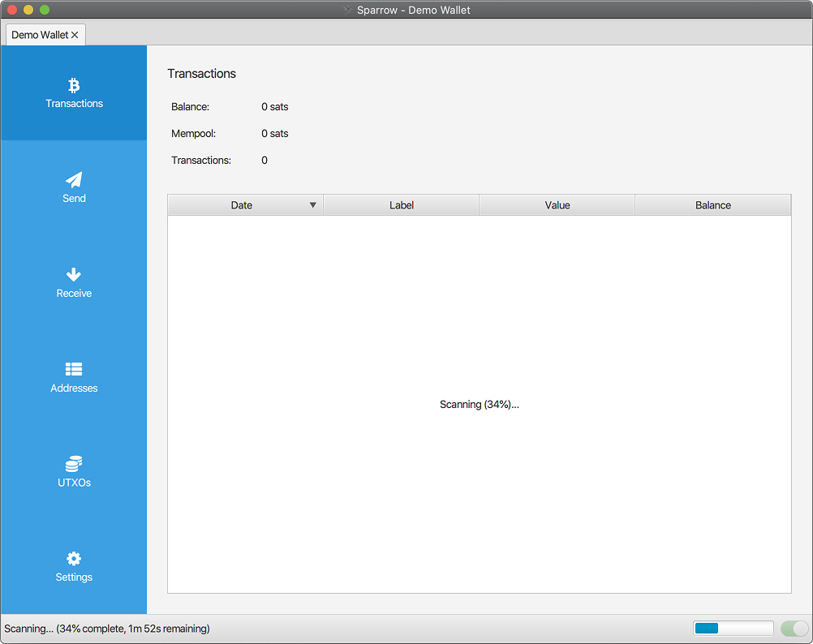Open the Addresses list icon
The width and height of the screenshot is (813, 644).
74,369
